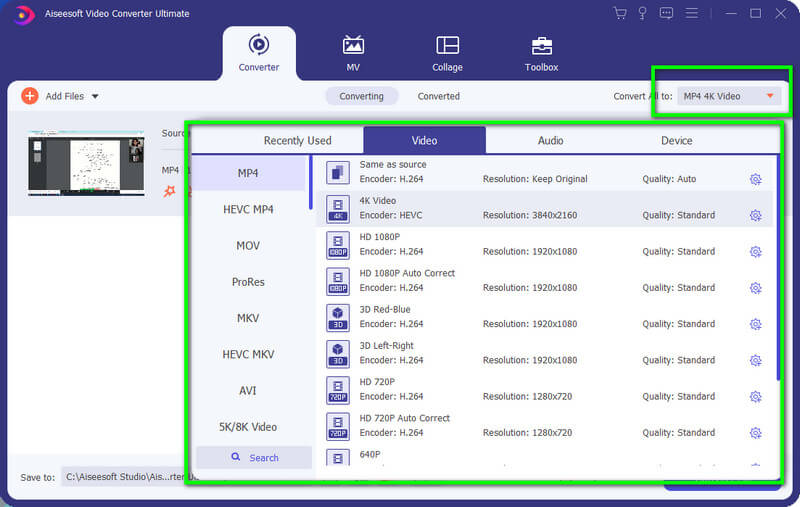800x507 pixels.
Task: Click the Search formats button
Action: coord(254,457)
